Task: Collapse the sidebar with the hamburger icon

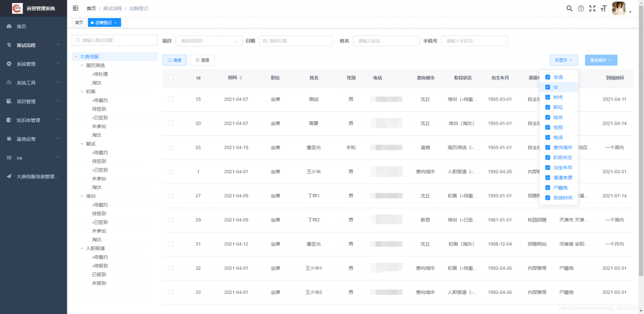Action: tap(75, 8)
